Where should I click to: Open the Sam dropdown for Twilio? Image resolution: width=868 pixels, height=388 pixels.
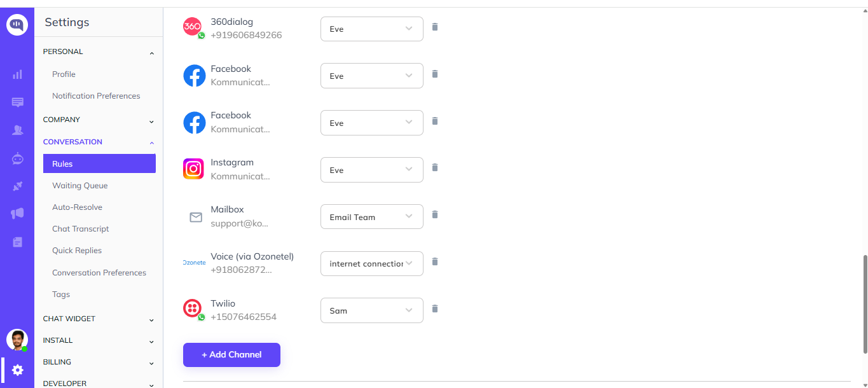click(x=372, y=310)
